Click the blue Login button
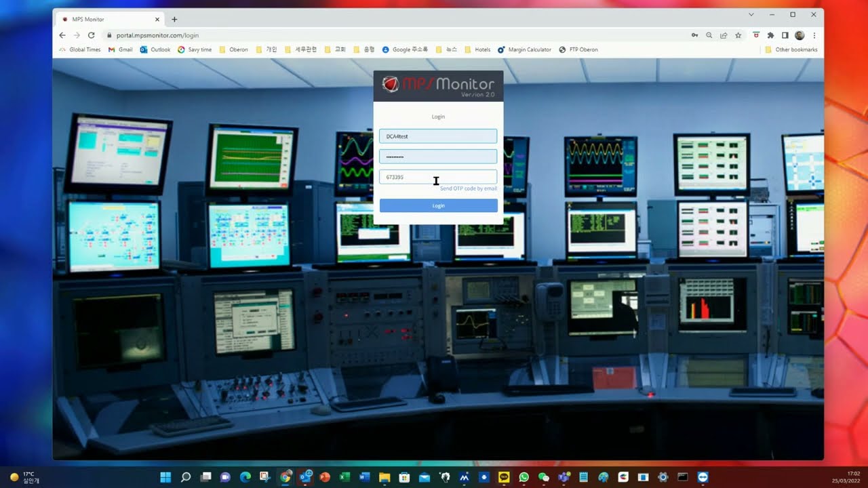The width and height of the screenshot is (868, 488). [x=438, y=205]
